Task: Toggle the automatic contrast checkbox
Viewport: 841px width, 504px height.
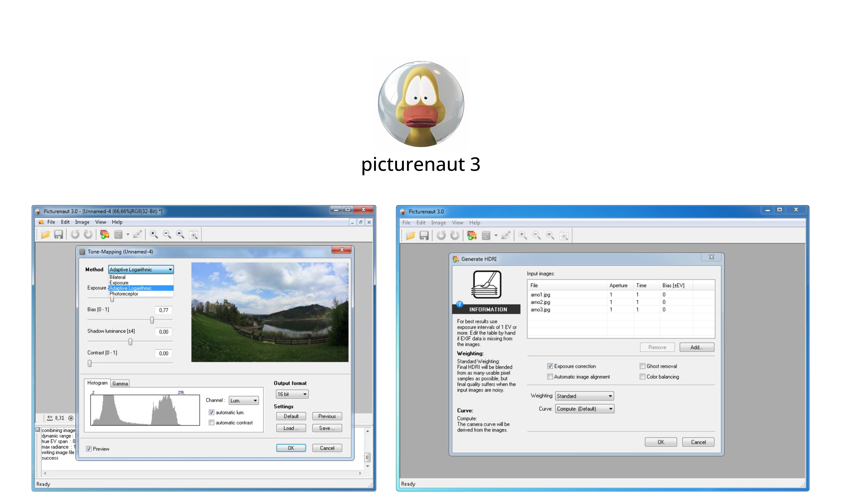Action: pyautogui.click(x=212, y=422)
